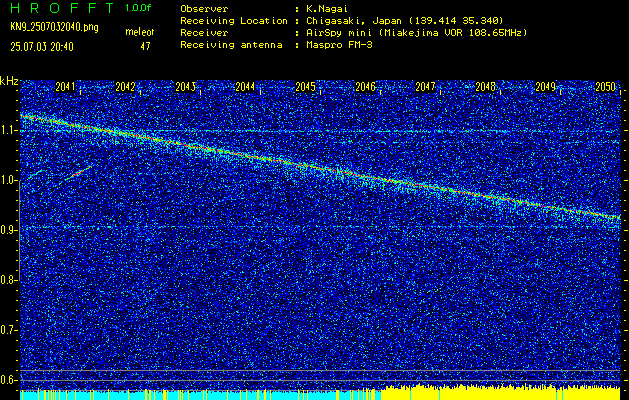Click the 0.9 kHz axis label
The image size is (629, 400).
9,230
